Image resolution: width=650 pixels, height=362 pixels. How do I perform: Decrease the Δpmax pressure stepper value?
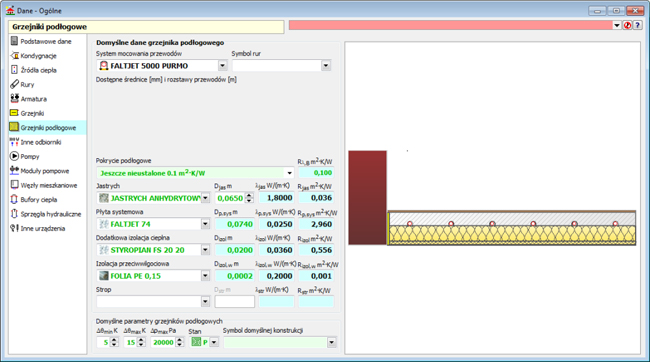(179, 345)
